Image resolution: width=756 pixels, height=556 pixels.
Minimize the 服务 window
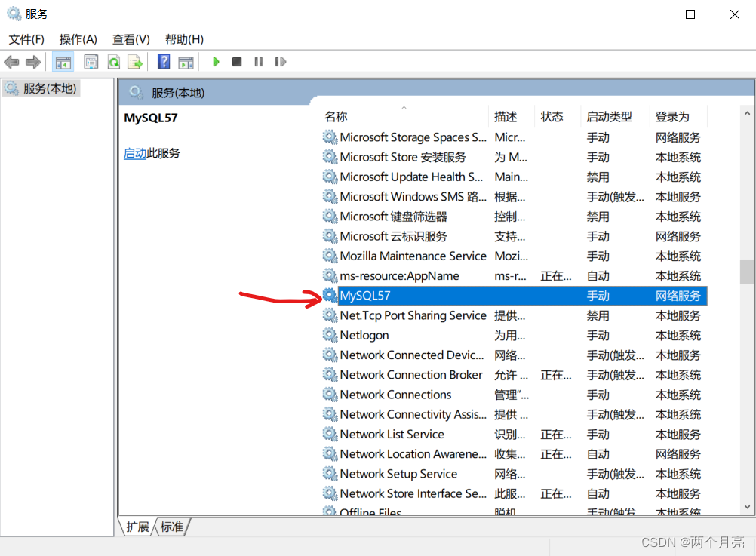[x=647, y=14]
